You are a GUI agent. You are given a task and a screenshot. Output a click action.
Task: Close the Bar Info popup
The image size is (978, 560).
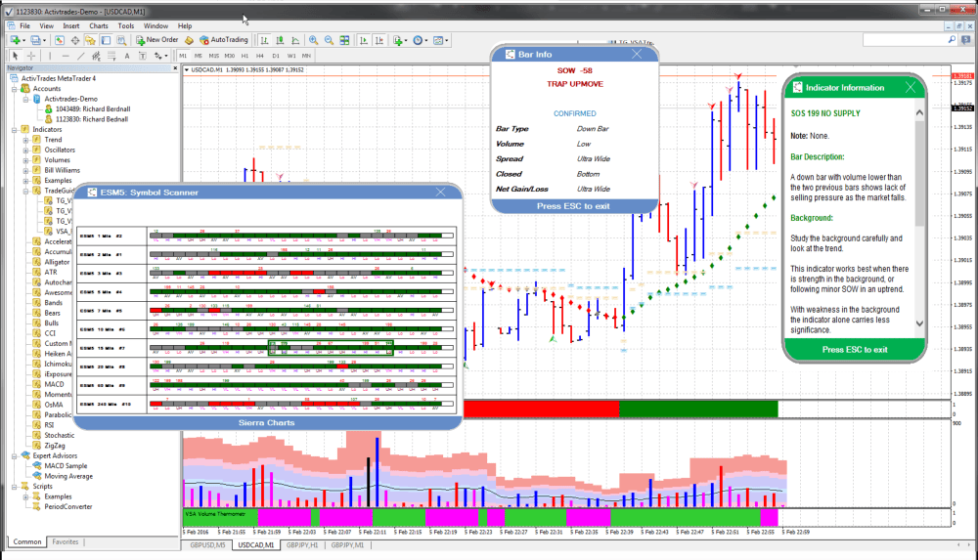pyautogui.click(x=637, y=55)
